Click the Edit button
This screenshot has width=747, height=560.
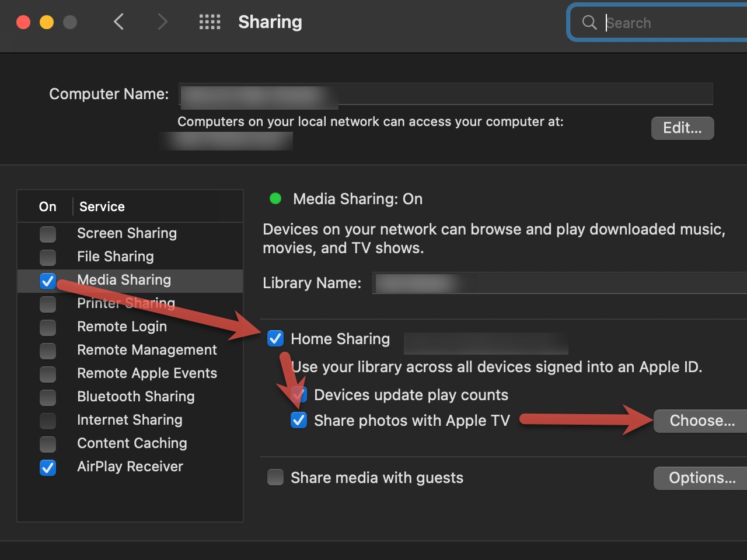[x=682, y=128]
